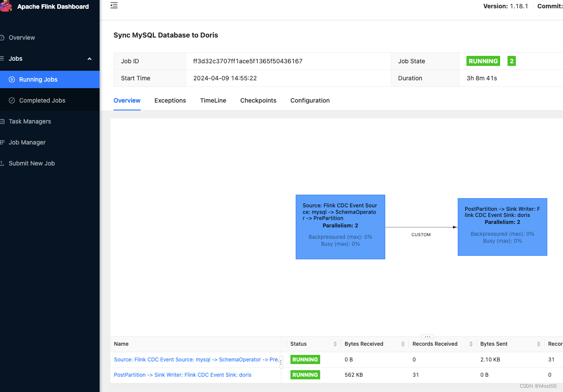
Task: Click the green running tasks count badge 2
Action: (511, 61)
